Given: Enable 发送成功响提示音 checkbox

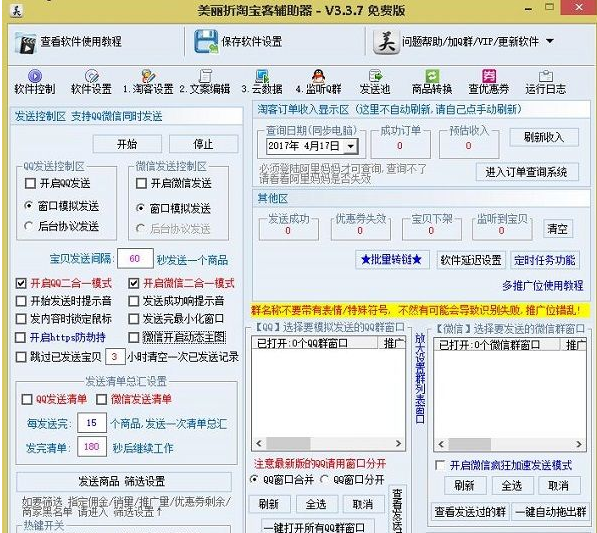Looking at the screenshot, I should tap(134, 301).
